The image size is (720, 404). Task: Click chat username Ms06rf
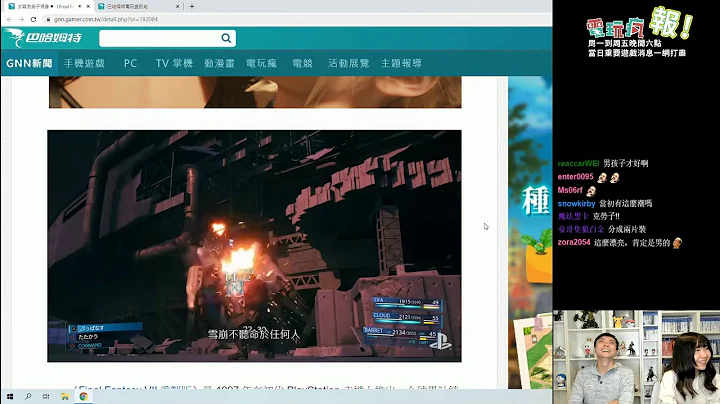[x=570, y=190]
